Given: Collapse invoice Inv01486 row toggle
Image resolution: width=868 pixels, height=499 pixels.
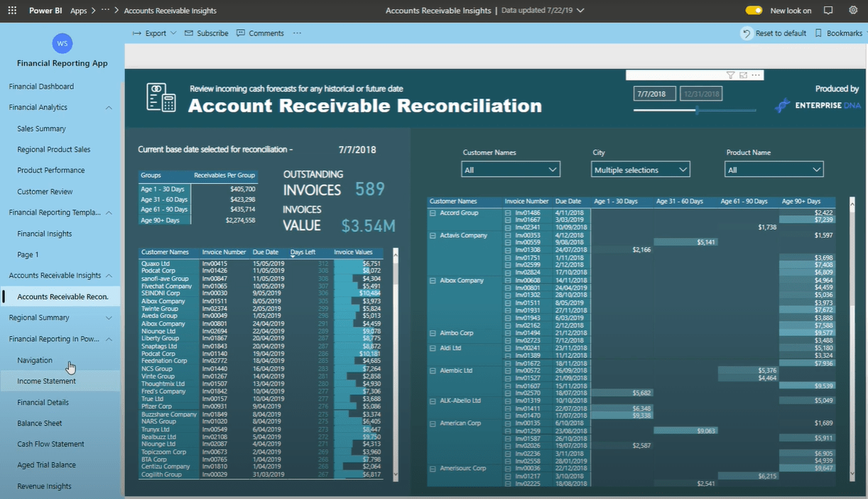Looking at the screenshot, I should point(508,213).
